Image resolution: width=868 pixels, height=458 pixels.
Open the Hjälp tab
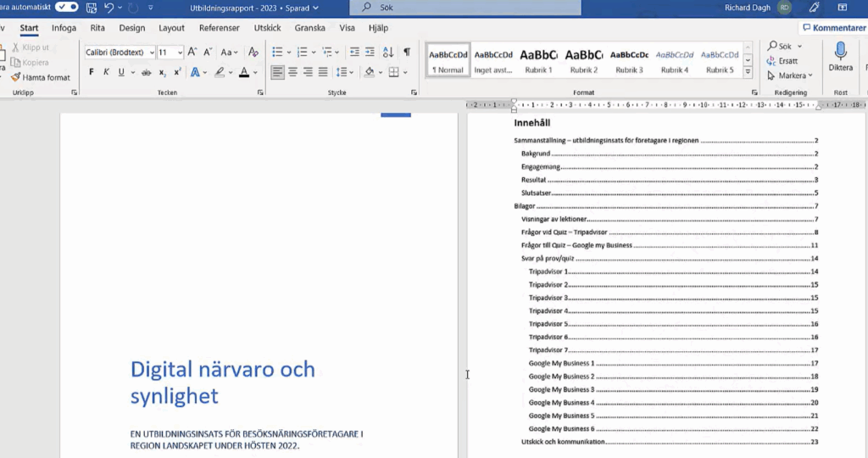click(378, 28)
